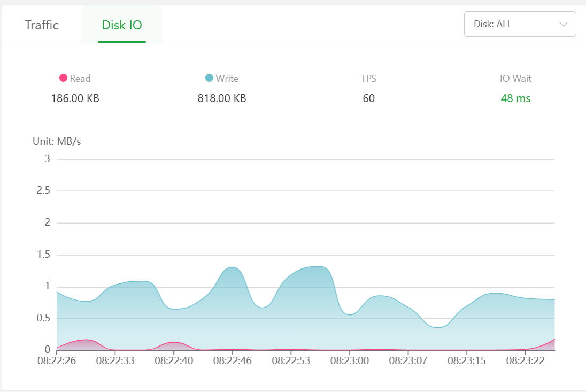Screen dimensions: 586x392
Task: Click the dropdown chevron arrow icon
Action: coord(563,24)
